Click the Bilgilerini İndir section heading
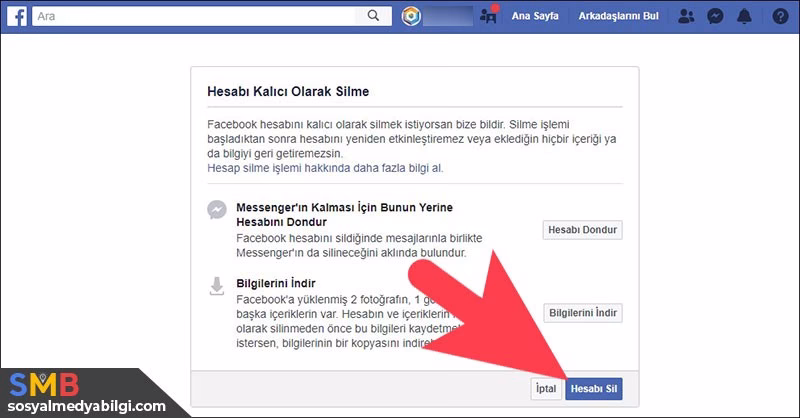The image size is (800, 418). (276, 283)
